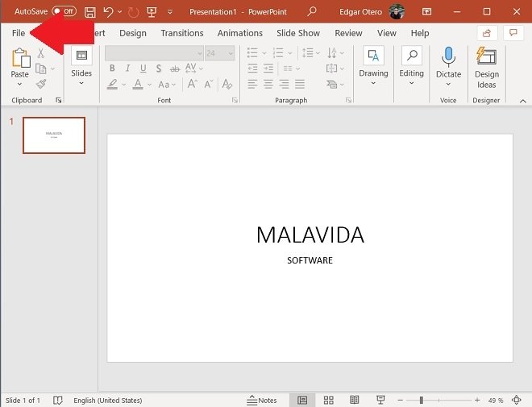Toggle Italic formatting
The height and width of the screenshot is (407, 532).
[127, 69]
